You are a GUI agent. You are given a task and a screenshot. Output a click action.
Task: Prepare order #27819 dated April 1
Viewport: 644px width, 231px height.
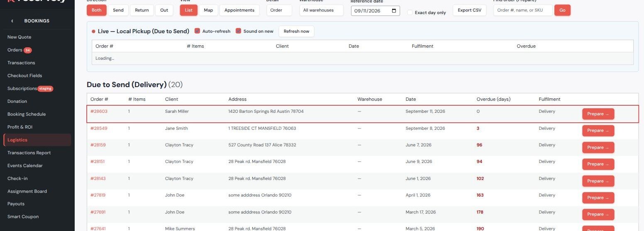pyautogui.click(x=598, y=198)
